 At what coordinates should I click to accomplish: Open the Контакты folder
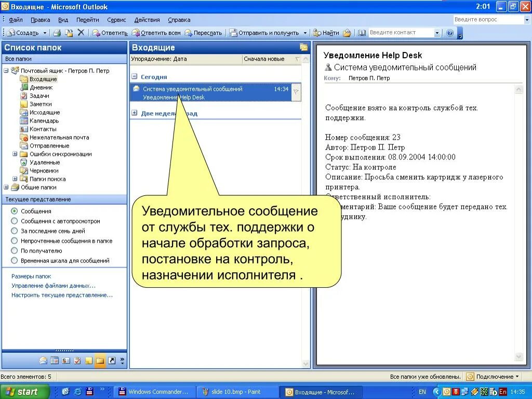tap(43, 129)
